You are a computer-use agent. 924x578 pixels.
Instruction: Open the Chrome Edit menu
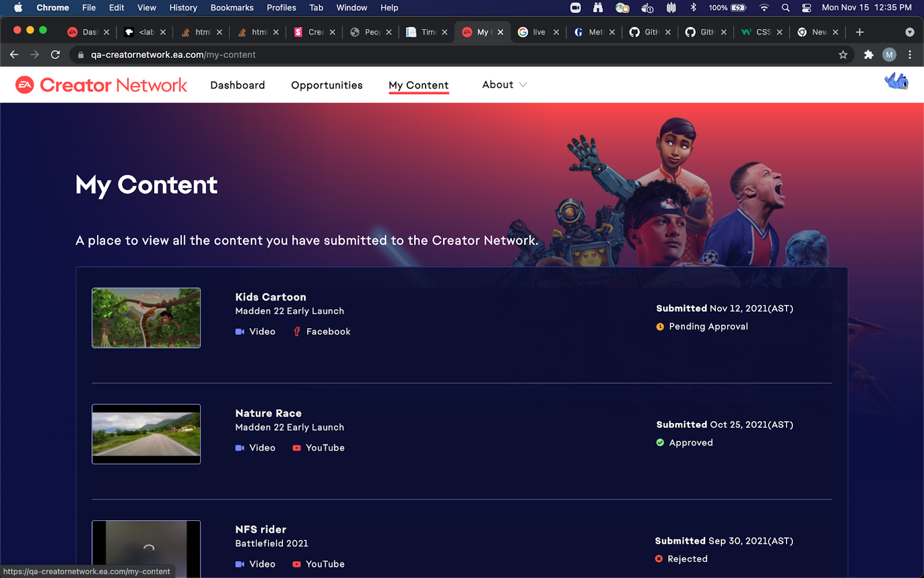point(117,8)
